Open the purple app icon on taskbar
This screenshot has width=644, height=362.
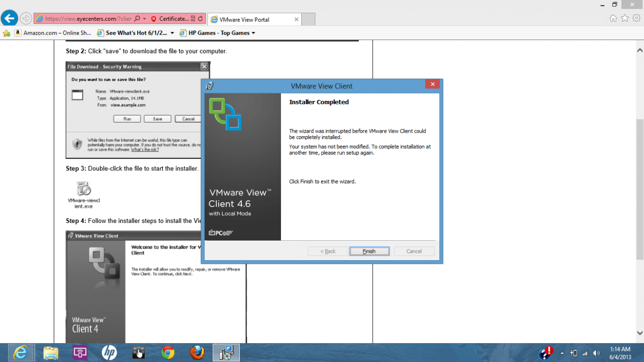80,353
